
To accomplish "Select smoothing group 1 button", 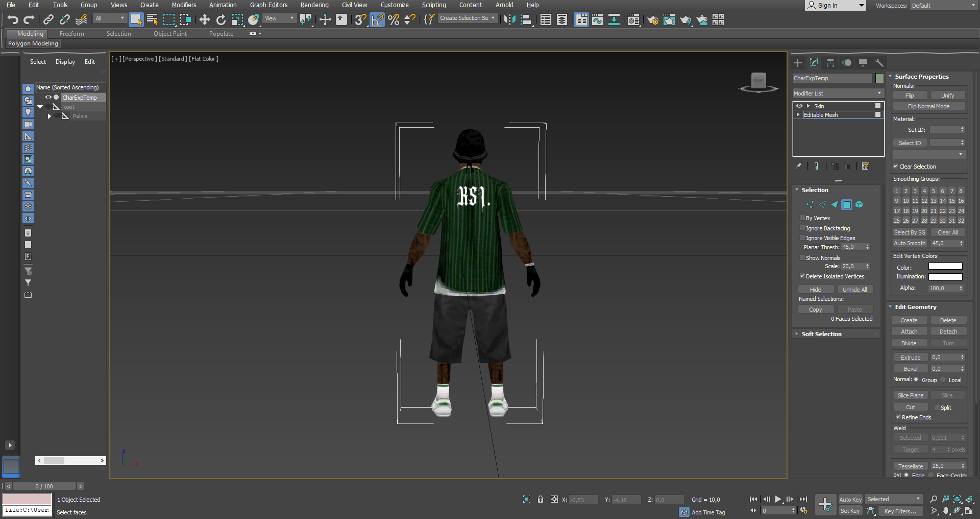I will pyautogui.click(x=897, y=191).
